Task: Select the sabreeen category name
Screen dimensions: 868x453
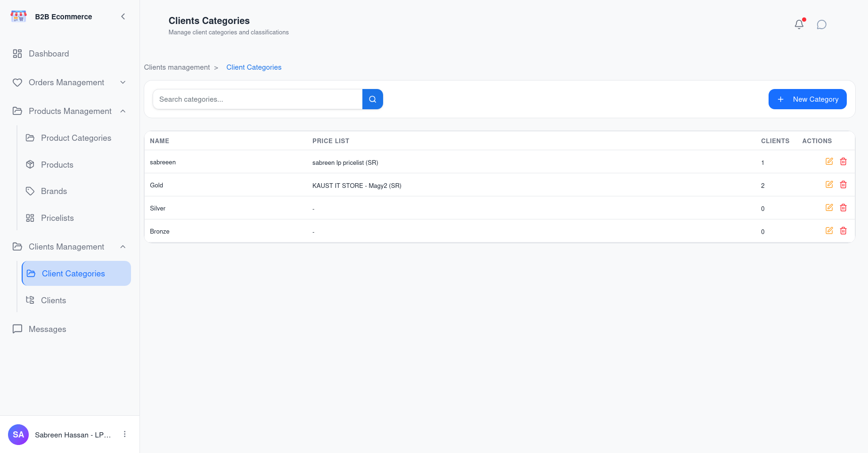Action: click(x=163, y=162)
